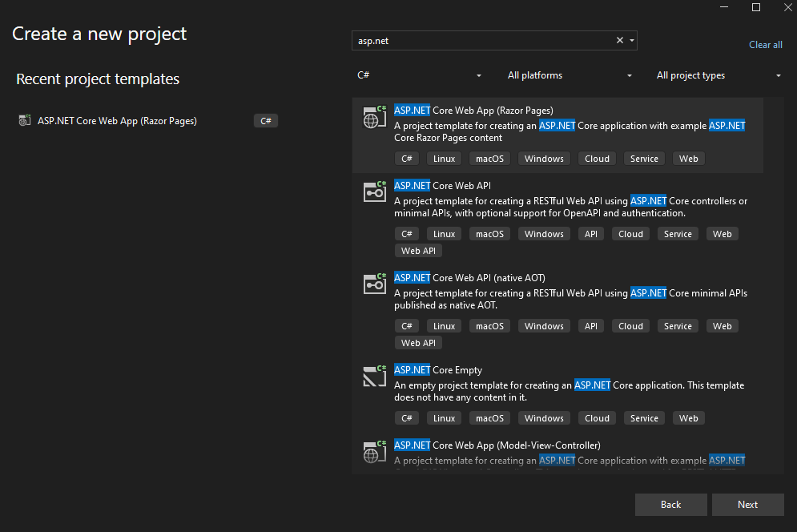Click the API tag under ASP.NET Core Web API
Image resolution: width=797 pixels, height=532 pixels.
tap(591, 234)
